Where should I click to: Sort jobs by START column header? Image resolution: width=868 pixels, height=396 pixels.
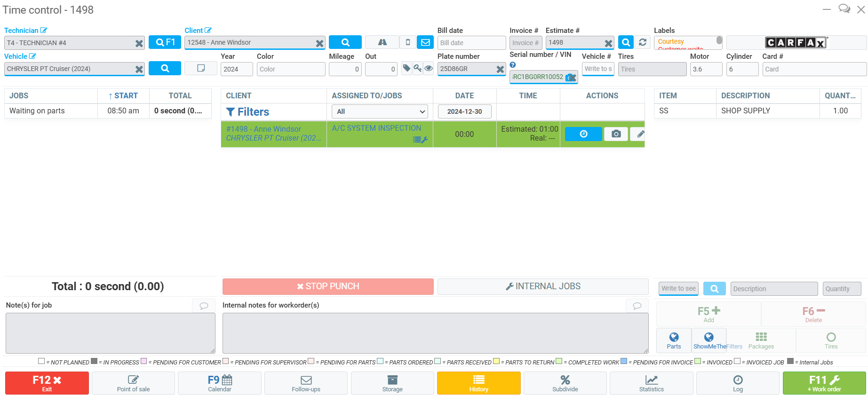point(123,95)
